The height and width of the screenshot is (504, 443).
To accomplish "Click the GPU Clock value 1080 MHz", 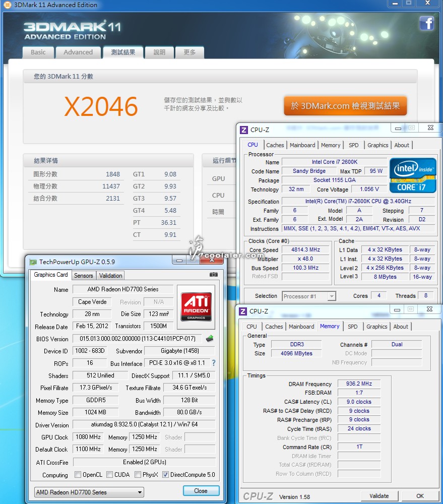I will [88, 437].
